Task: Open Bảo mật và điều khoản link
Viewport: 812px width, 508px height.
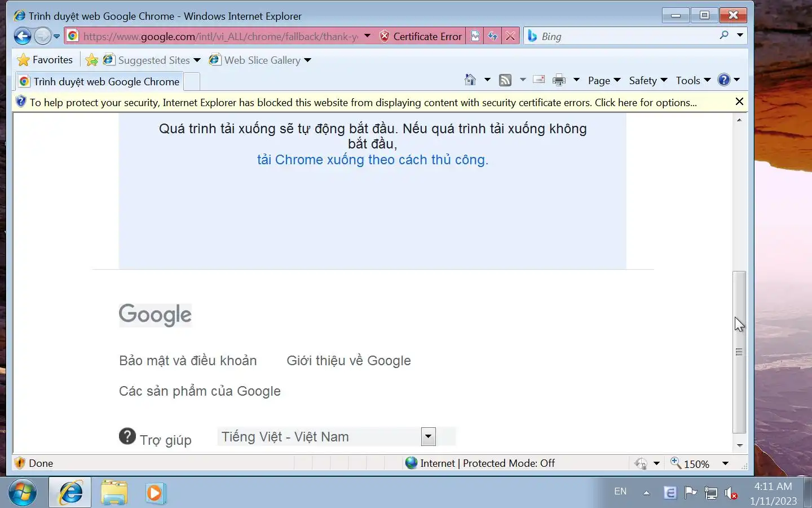Action: (x=188, y=361)
